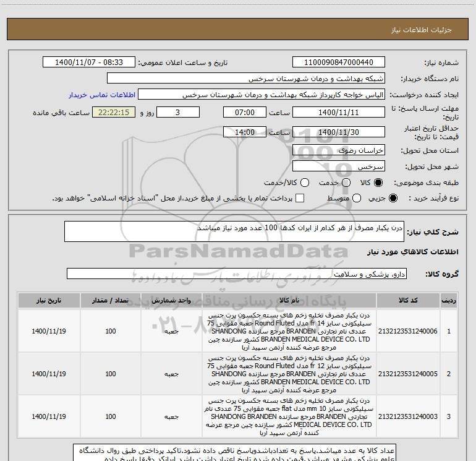This screenshot has width=476, height=461.
Task: Click need date 1400/11/19 in row 1
Action: (x=49, y=331)
